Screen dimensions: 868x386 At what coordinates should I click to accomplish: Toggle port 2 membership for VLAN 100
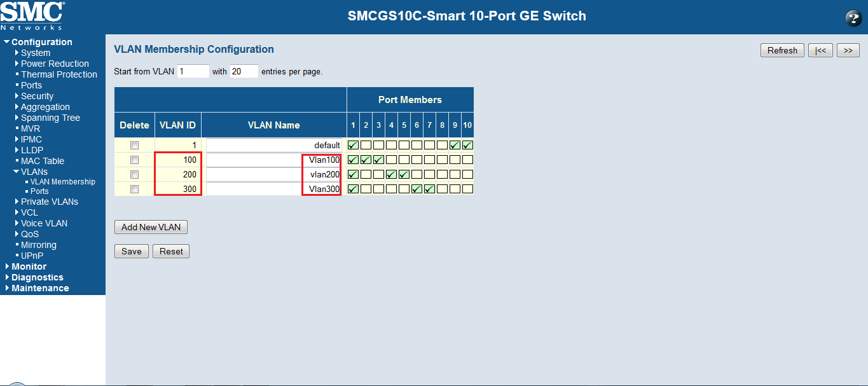tap(366, 160)
